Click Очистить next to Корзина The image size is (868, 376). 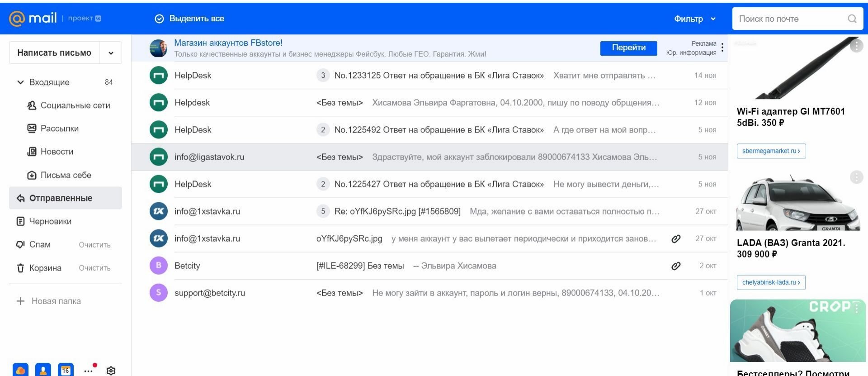94,268
